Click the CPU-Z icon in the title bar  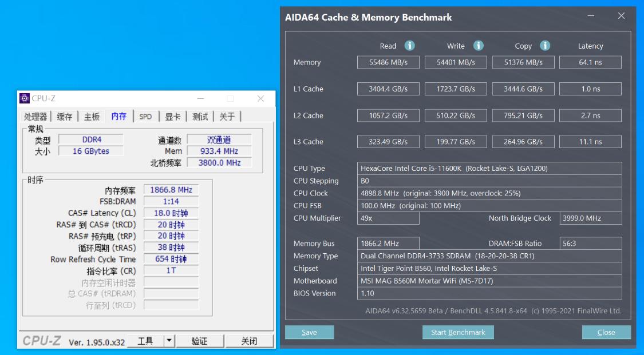click(x=24, y=98)
